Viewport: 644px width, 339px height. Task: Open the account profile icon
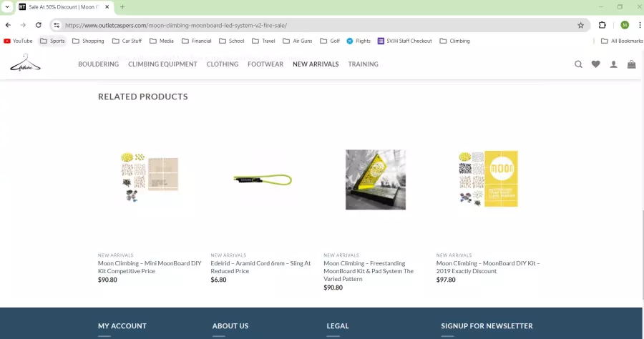pyautogui.click(x=614, y=64)
